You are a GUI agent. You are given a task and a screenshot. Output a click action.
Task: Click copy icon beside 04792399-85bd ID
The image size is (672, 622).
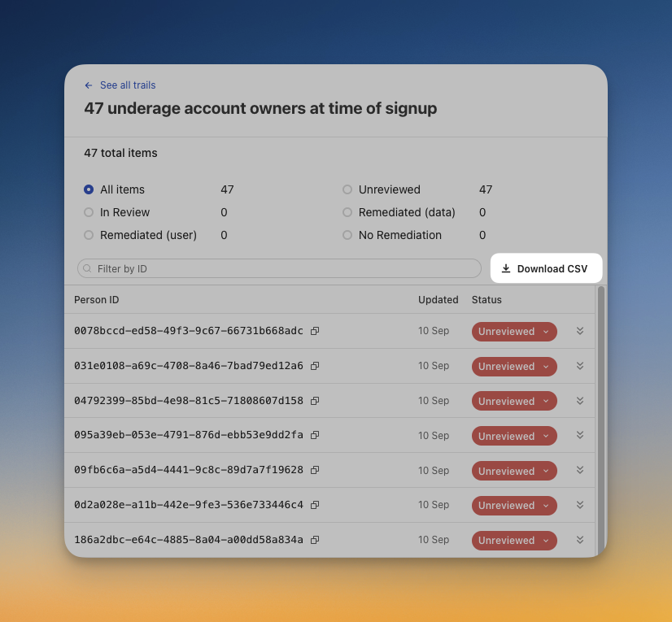(x=315, y=401)
